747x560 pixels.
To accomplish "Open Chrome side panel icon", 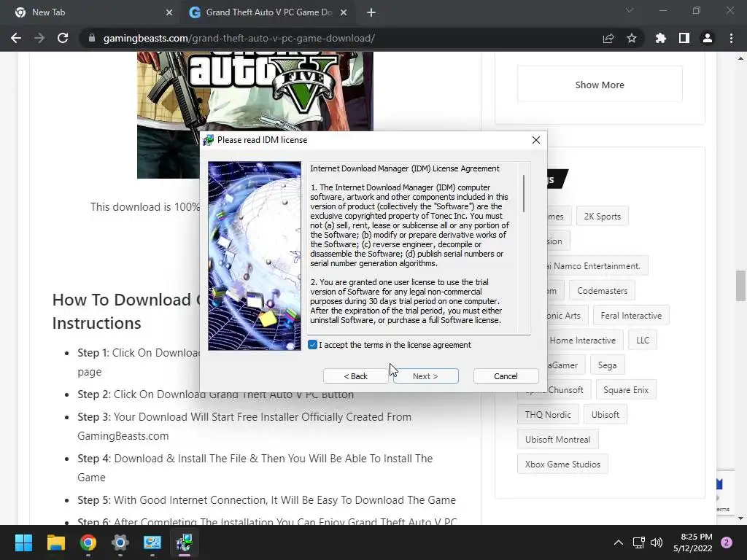I will (684, 38).
